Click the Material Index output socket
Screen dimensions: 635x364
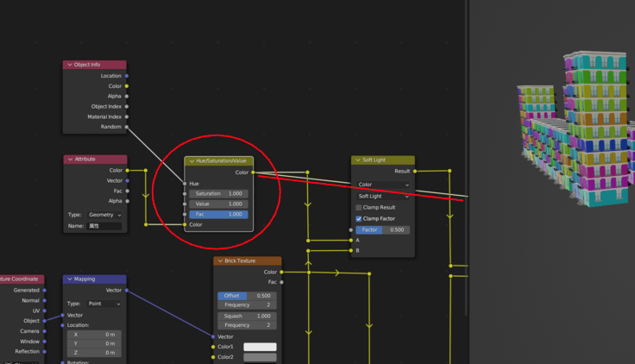pyautogui.click(x=127, y=117)
